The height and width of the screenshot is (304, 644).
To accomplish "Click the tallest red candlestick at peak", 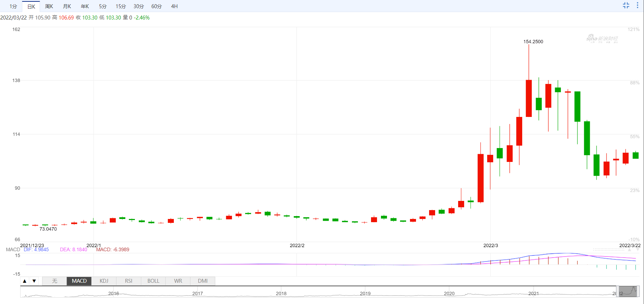I will tap(529, 98).
